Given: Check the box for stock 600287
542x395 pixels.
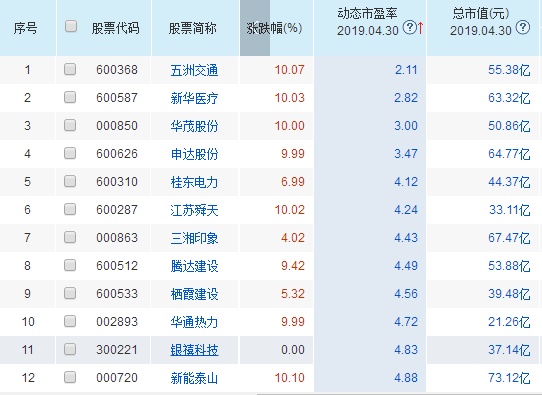Looking at the screenshot, I should coord(70,209).
